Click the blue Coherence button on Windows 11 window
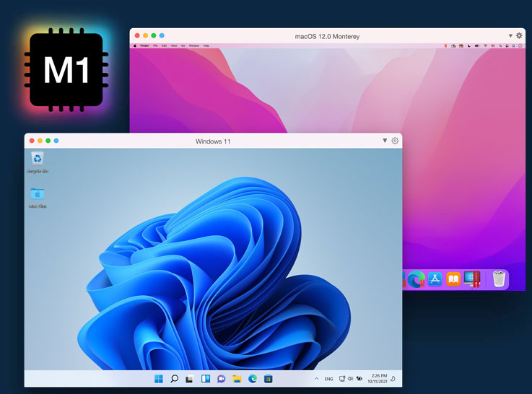The height and width of the screenshot is (394, 532). click(56, 141)
